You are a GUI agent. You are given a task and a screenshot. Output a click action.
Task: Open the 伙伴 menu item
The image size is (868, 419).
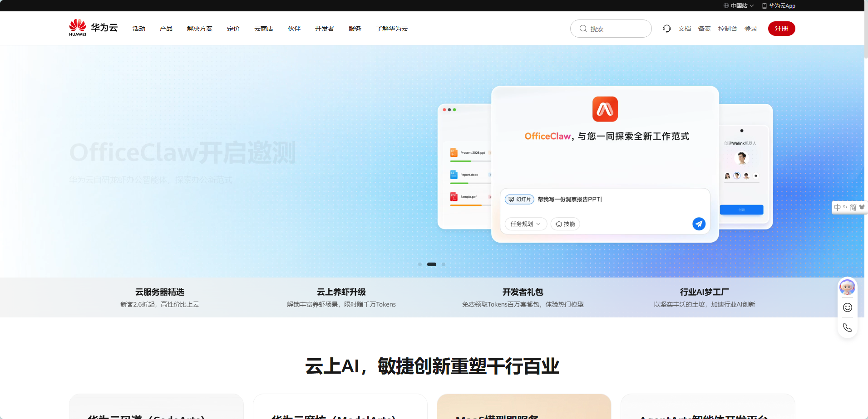294,29
